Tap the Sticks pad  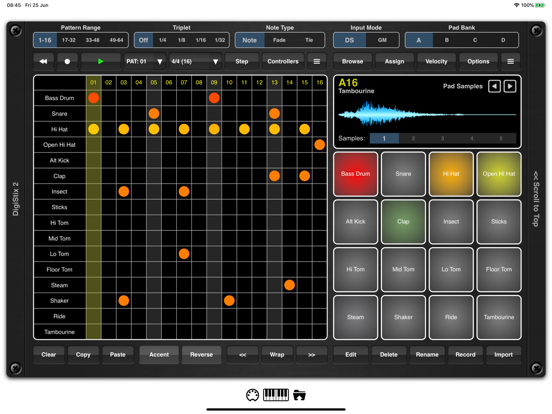499,222
